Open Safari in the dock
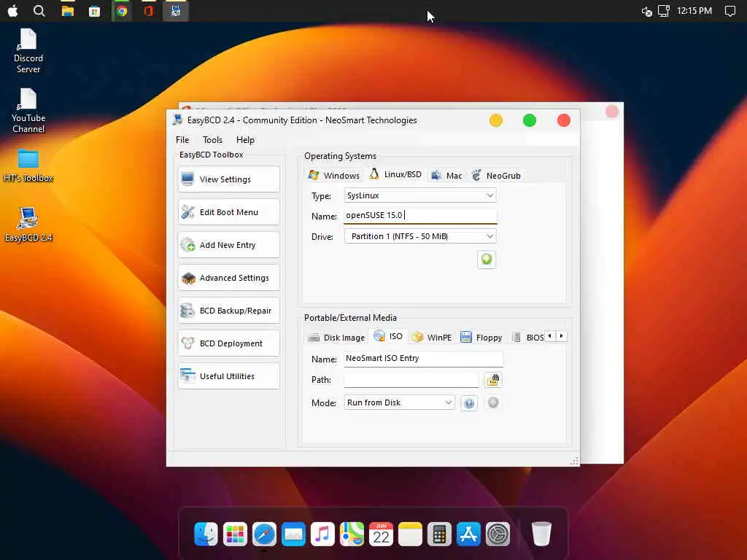Image resolution: width=747 pixels, height=560 pixels. (264, 534)
